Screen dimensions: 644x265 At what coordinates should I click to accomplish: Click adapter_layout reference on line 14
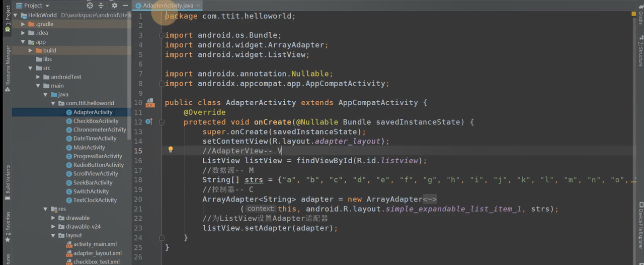[x=348, y=142]
